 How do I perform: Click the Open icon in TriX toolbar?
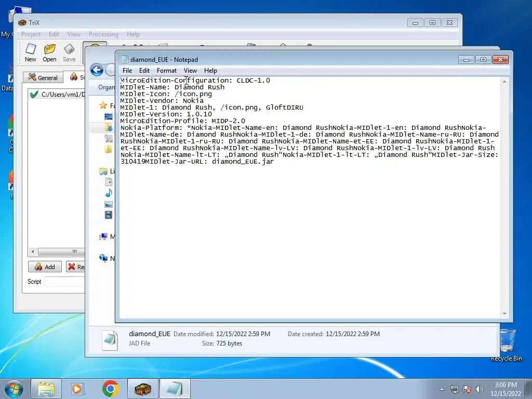pos(49,52)
